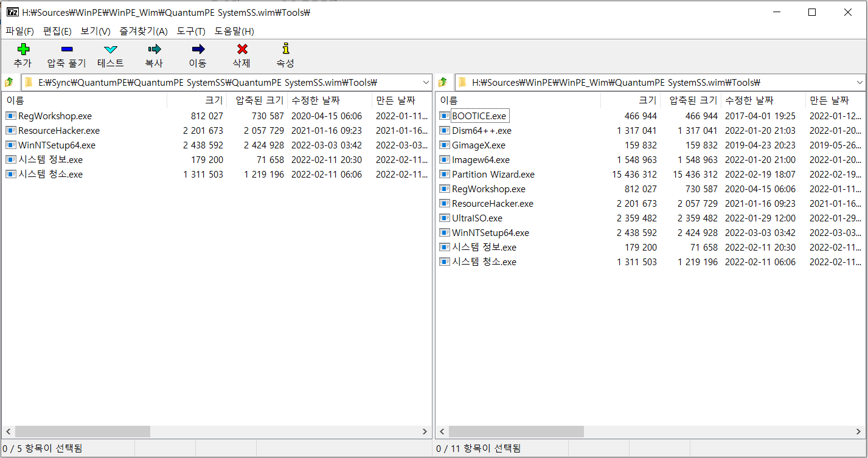Open the 편집(E) menu
The width and height of the screenshot is (868, 458).
point(57,31)
